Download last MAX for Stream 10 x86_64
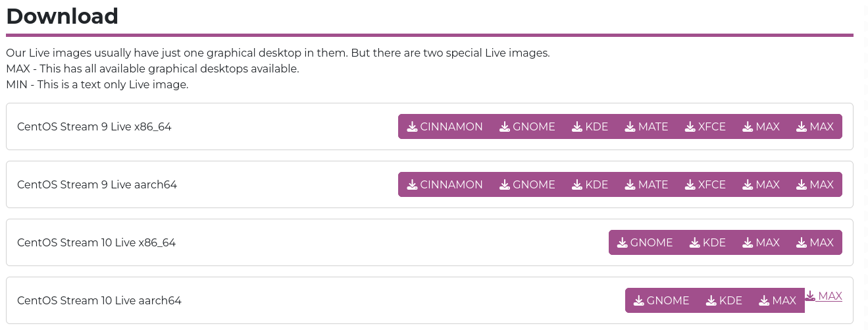This screenshot has width=868, height=330. [815, 242]
